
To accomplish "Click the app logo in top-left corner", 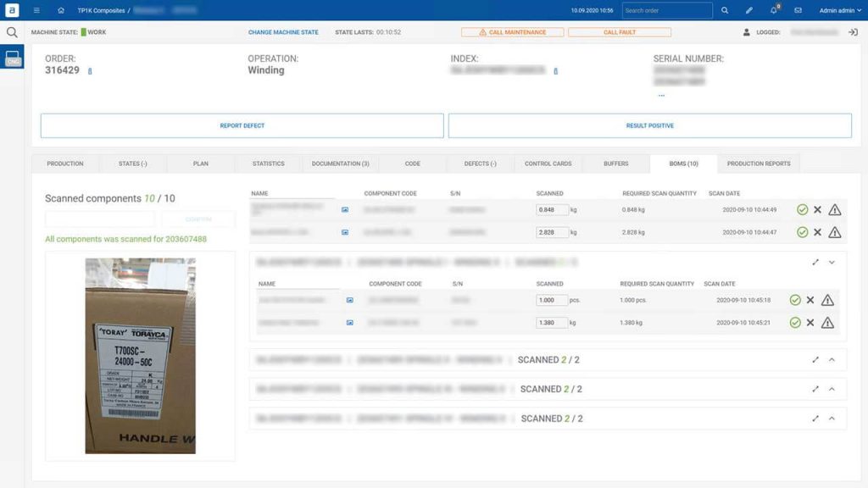I will tap(12, 10).
